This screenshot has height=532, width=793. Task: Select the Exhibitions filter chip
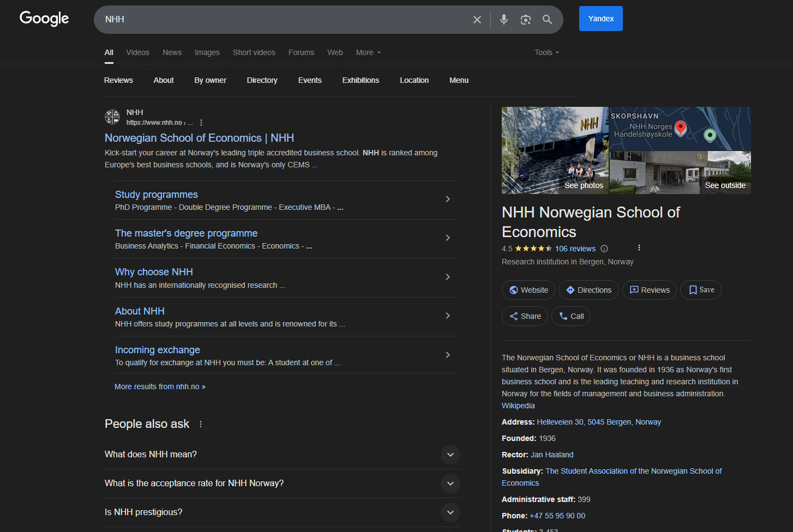[x=361, y=80]
